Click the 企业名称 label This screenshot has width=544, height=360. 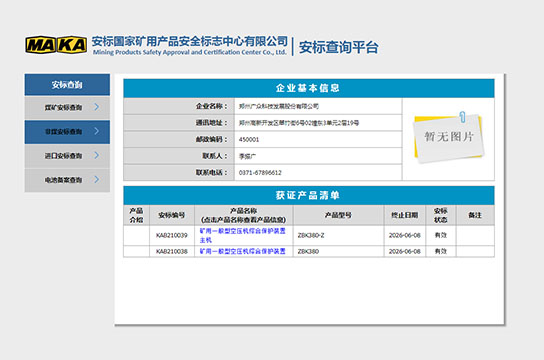(x=212, y=106)
